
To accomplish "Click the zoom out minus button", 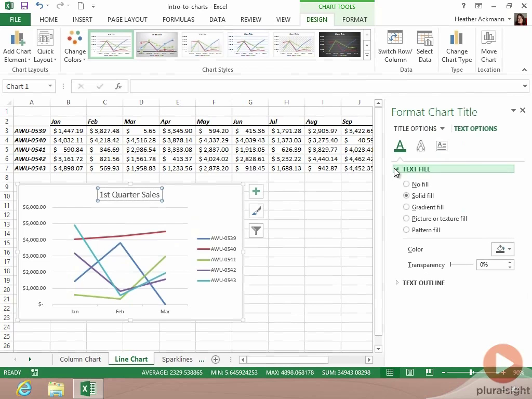I will tap(444, 373).
